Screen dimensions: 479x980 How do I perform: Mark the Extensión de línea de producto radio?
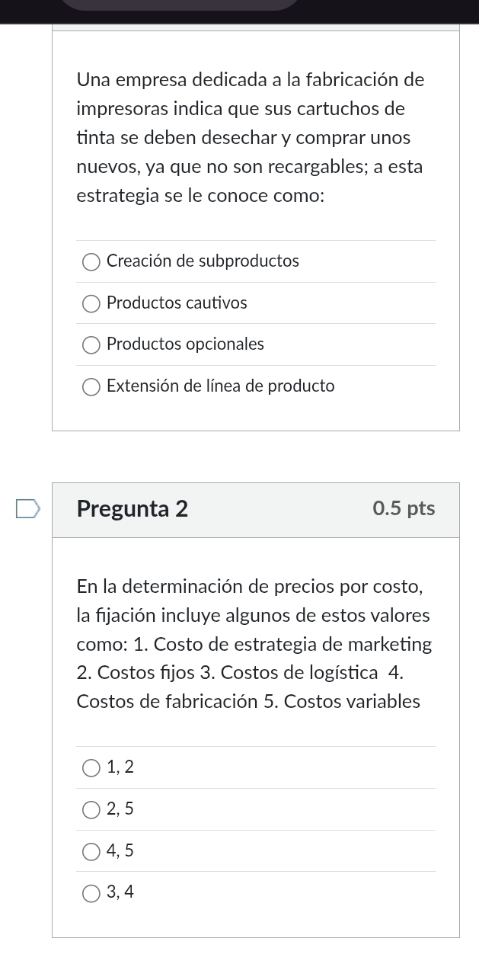pos(91,388)
